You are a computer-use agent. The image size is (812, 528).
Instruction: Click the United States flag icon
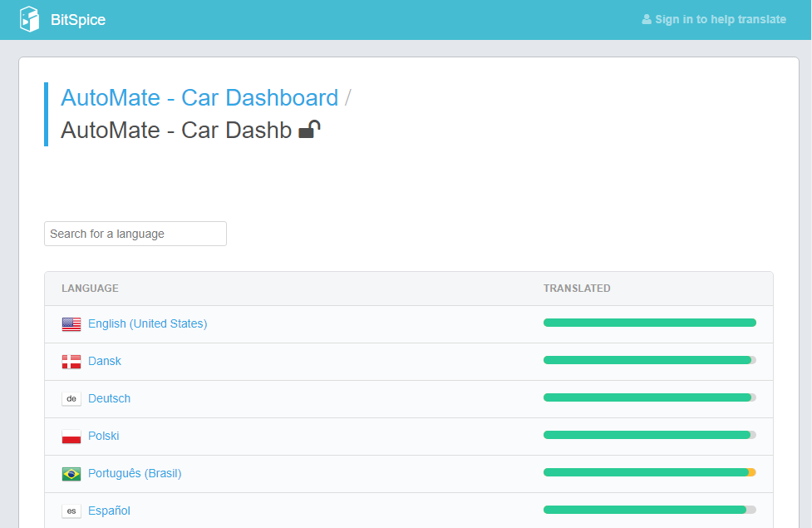[71, 324]
